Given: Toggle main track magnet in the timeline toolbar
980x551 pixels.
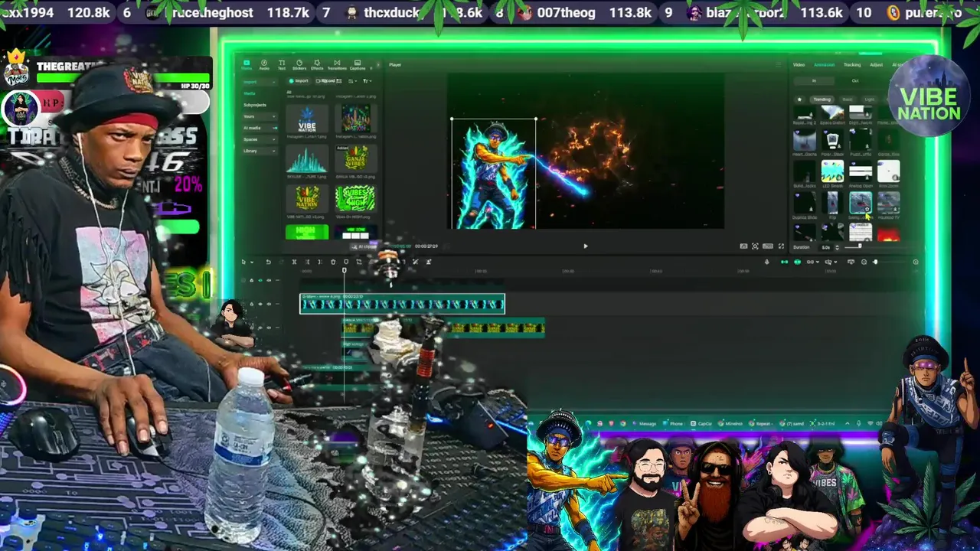Looking at the screenshot, I should 784,262.
